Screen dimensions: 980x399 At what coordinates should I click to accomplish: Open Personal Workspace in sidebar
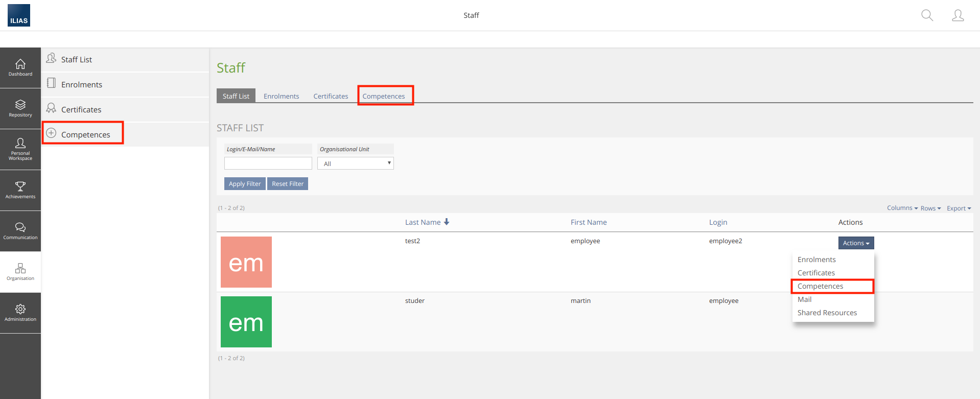20,149
